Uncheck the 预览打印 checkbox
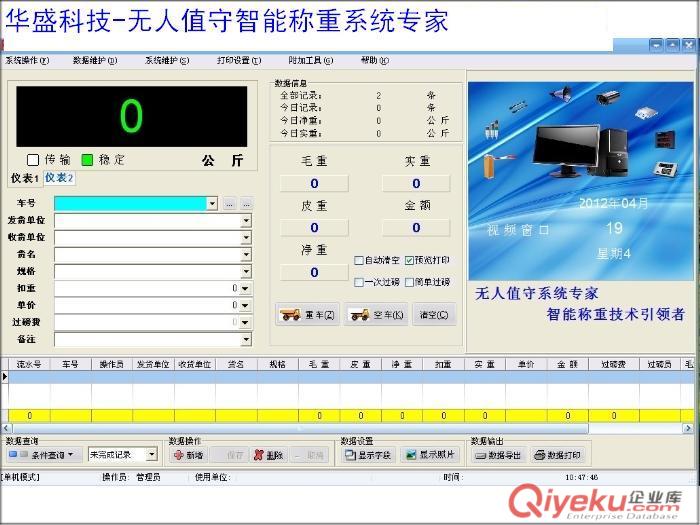The height and width of the screenshot is (525, 700). coord(409,260)
